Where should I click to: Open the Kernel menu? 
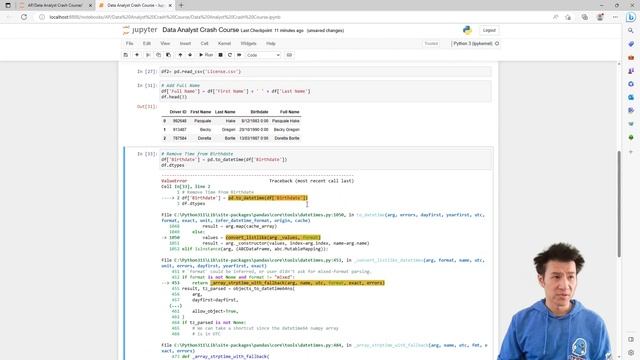pos(224,43)
